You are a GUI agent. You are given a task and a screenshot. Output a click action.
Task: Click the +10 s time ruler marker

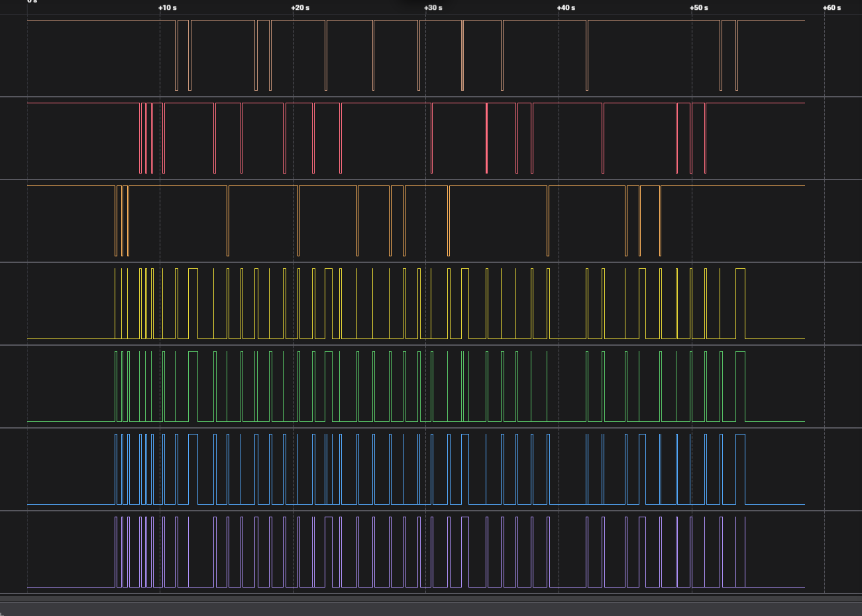tap(167, 8)
